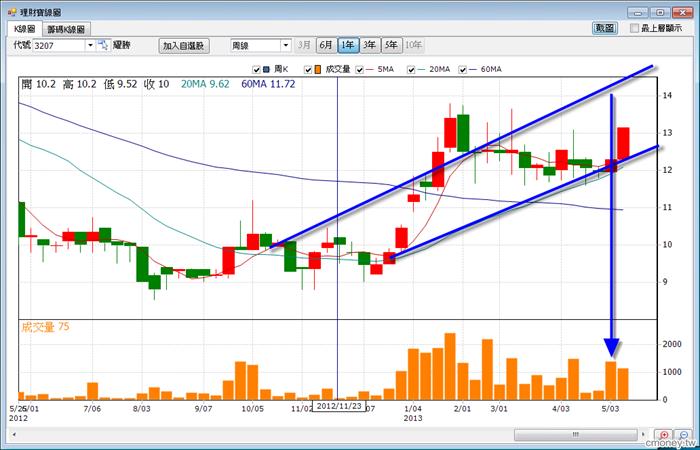This screenshot has height=450, width=700.
Task: Click the 加入自選股 button
Action: (183, 45)
